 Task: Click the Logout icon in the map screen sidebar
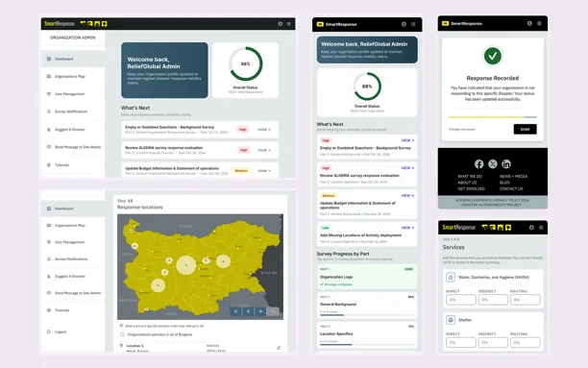(x=49, y=331)
